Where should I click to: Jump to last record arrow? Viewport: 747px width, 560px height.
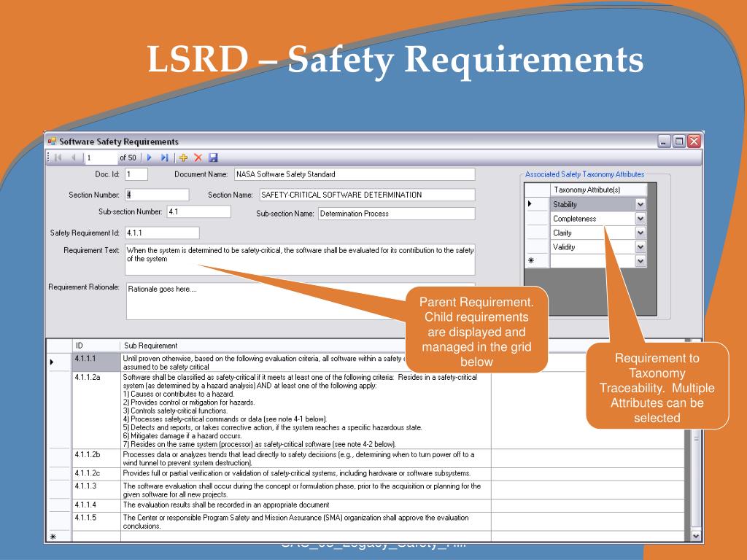(164, 157)
